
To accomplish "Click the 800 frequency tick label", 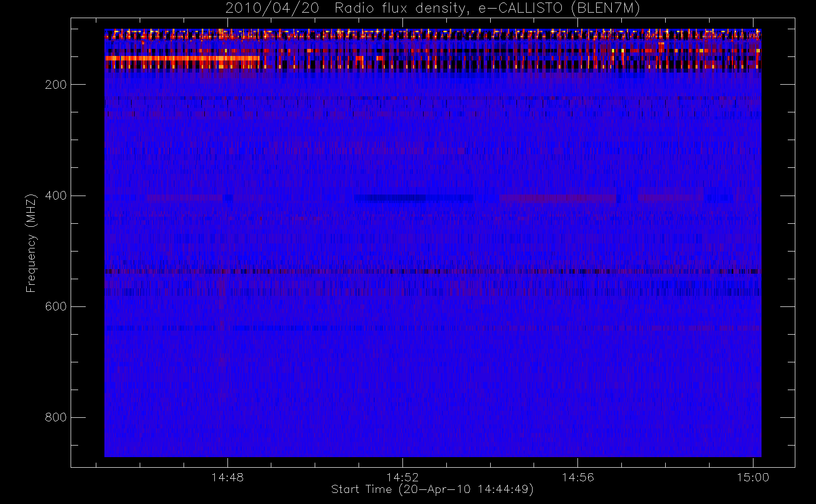I will pos(55,417).
